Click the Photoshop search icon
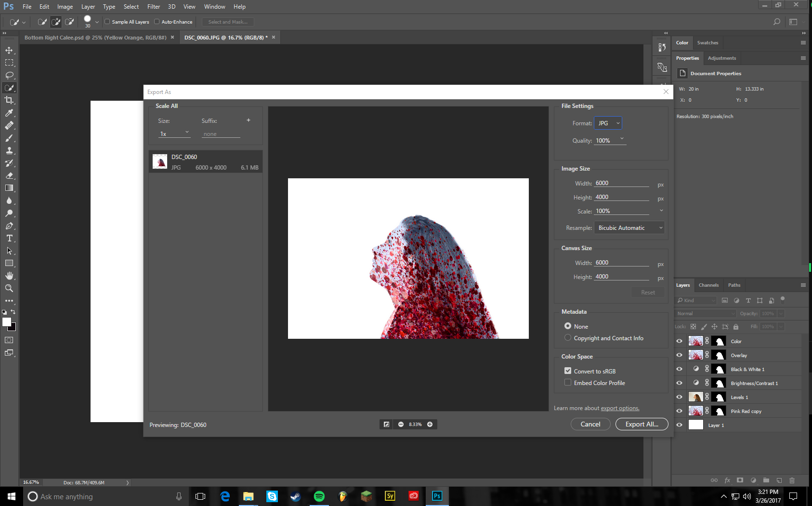This screenshot has height=506, width=812. pos(776,22)
